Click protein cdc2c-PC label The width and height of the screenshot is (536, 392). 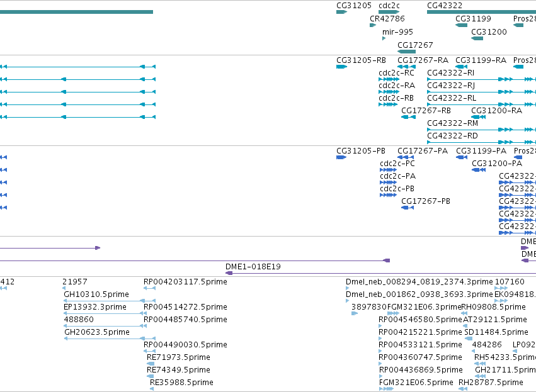tap(397, 164)
